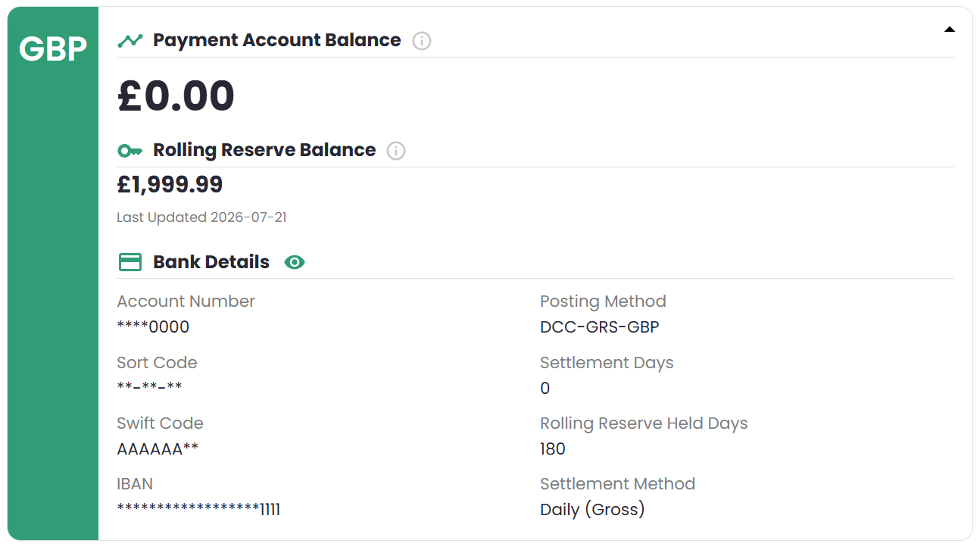Click the Rolling Reserve Balance info icon

click(x=396, y=151)
